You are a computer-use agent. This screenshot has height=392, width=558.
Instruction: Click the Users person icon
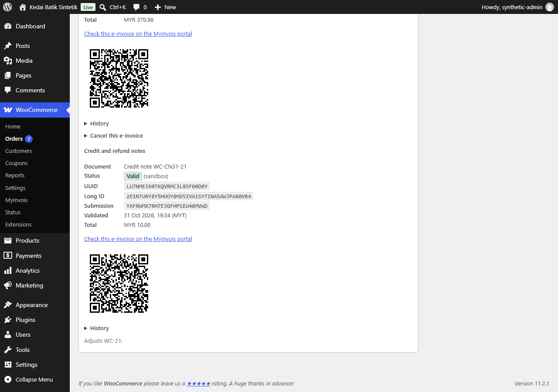(x=8, y=335)
